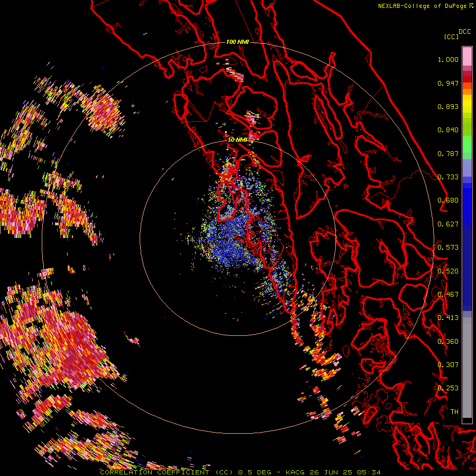The height and width of the screenshot is (476, 476).
Task: Click the 0.360 scale value
Action: [448, 342]
